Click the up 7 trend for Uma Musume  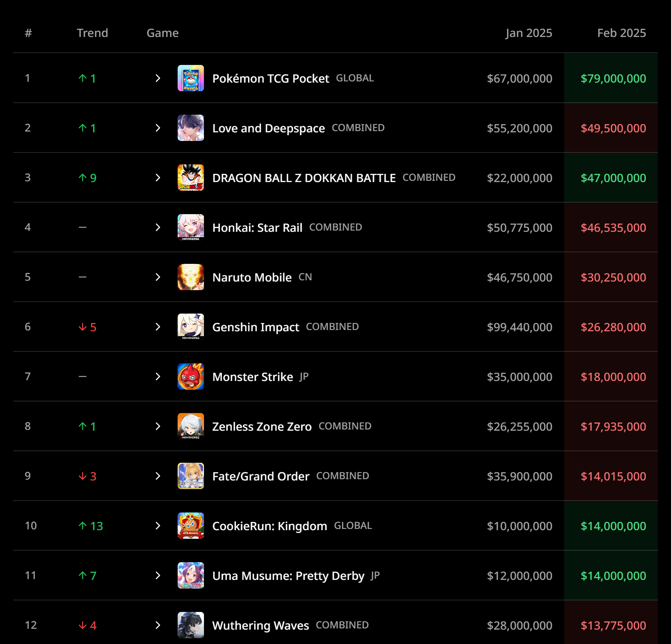click(87, 576)
